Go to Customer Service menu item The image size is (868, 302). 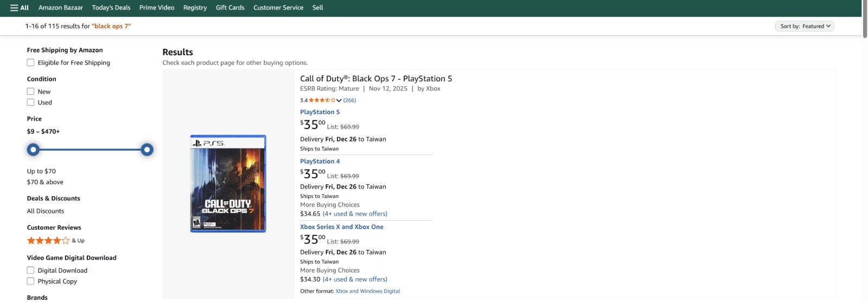coord(278,8)
